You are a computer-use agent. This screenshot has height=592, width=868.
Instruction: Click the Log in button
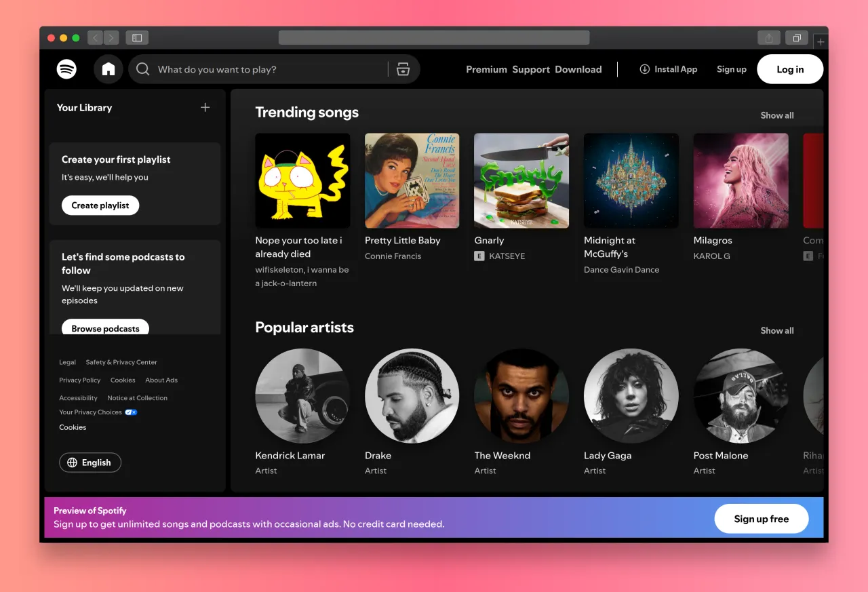790,69
